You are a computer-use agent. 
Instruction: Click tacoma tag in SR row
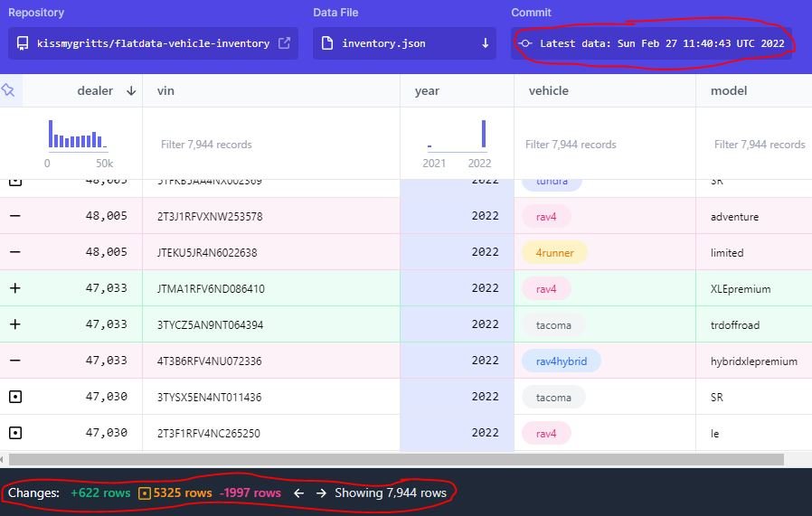click(553, 398)
